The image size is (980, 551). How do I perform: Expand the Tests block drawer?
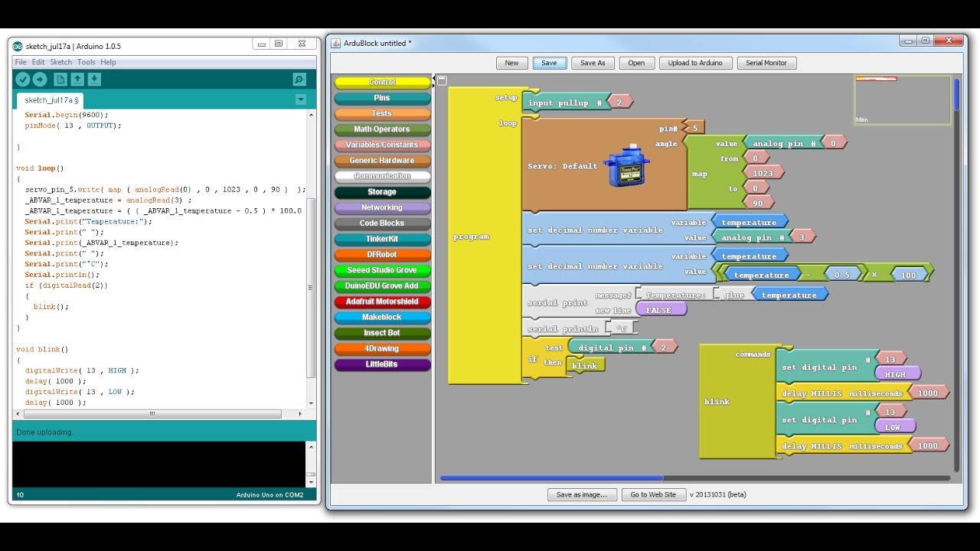382,113
